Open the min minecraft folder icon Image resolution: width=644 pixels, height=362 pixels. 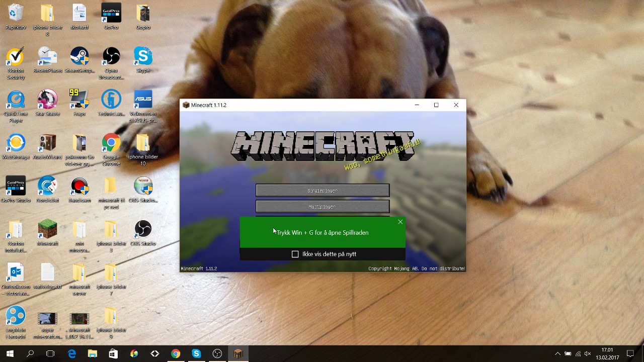79,236
